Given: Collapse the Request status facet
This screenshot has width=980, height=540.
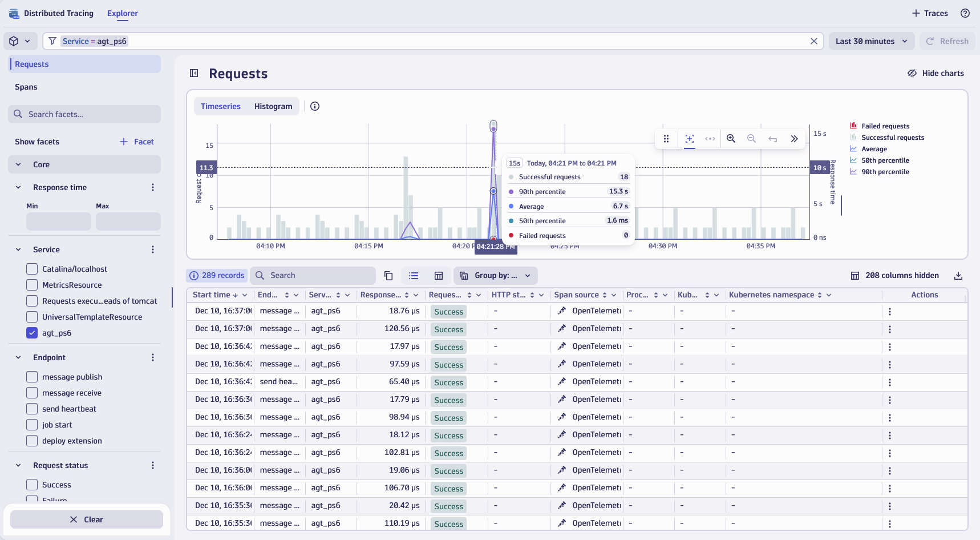Looking at the screenshot, I should pyautogui.click(x=18, y=465).
